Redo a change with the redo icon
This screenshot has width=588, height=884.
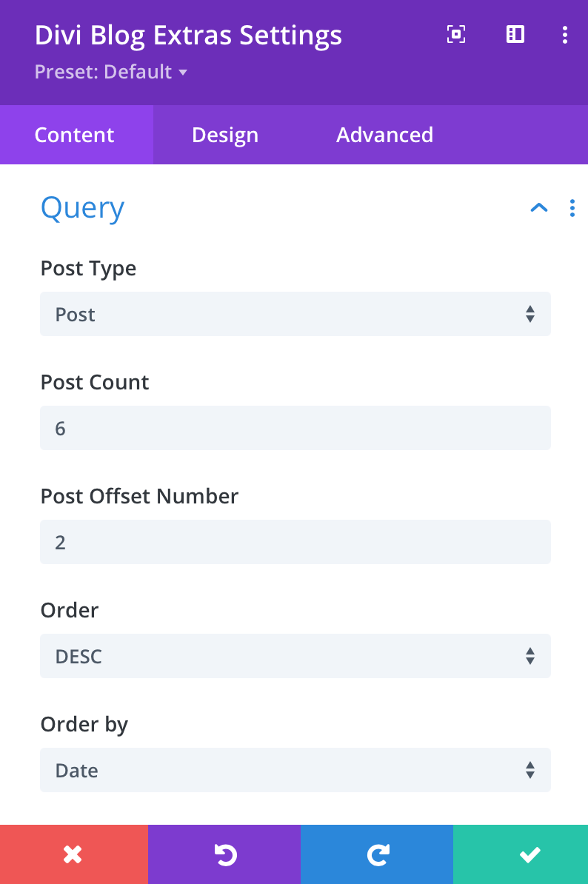click(377, 854)
